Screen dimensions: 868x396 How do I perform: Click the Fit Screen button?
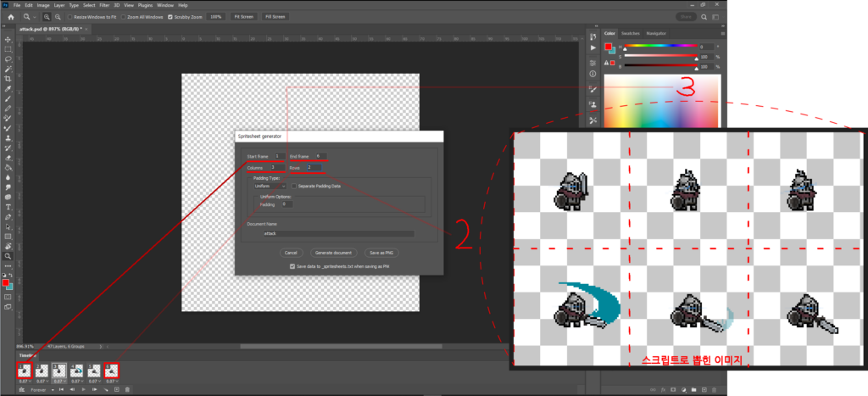tap(243, 17)
